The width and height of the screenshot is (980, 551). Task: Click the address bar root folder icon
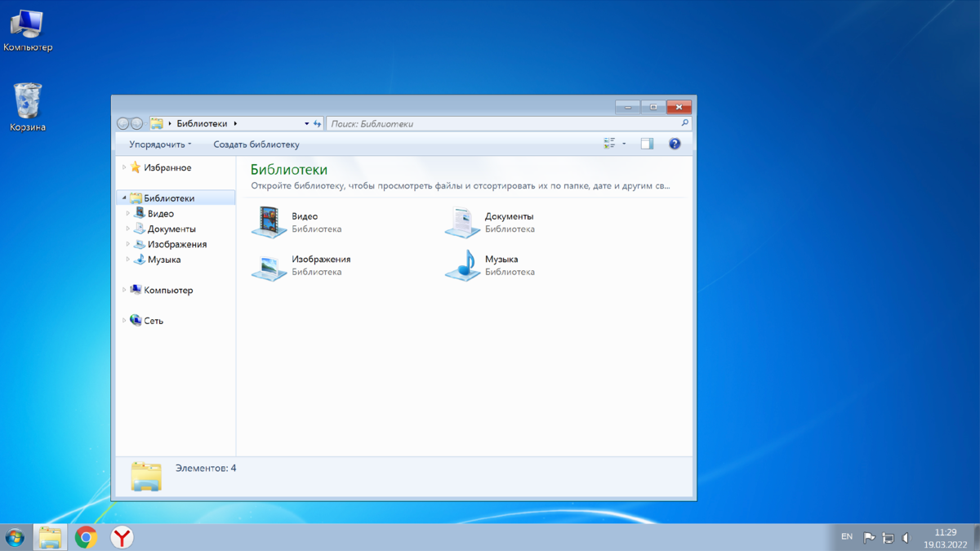click(x=157, y=123)
